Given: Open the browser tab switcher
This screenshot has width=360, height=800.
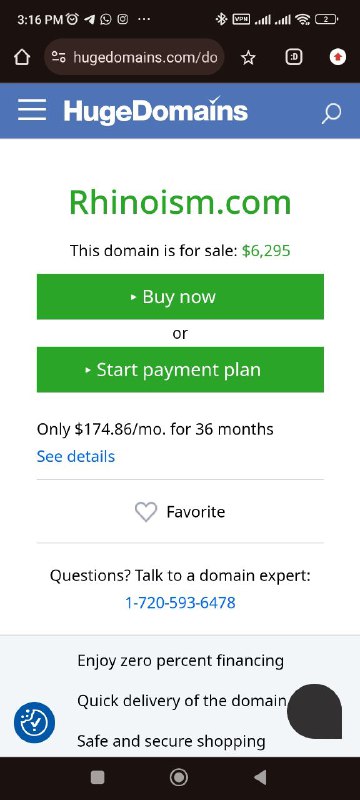Looking at the screenshot, I should coord(294,57).
